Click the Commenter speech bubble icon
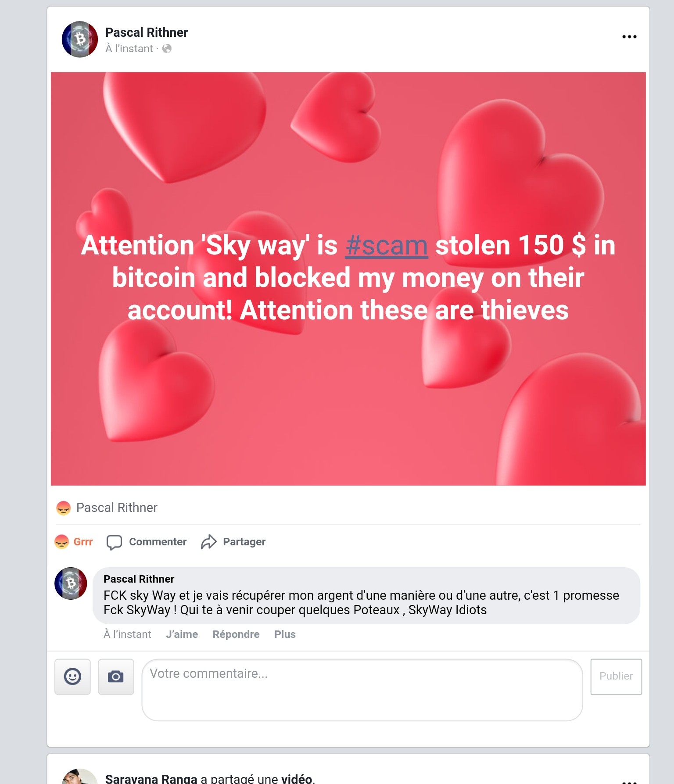 pos(114,542)
